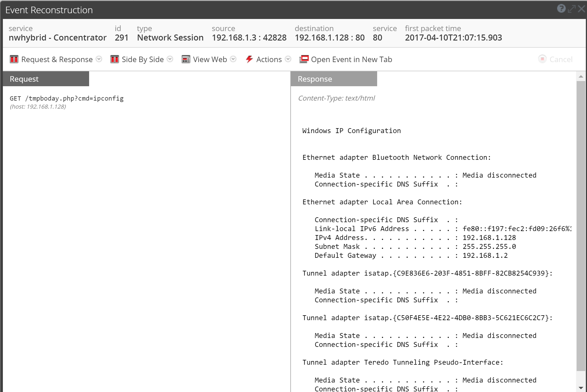Click the Open Event in New Tab label
Screen dimensions: 587x392
[x=352, y=59]
